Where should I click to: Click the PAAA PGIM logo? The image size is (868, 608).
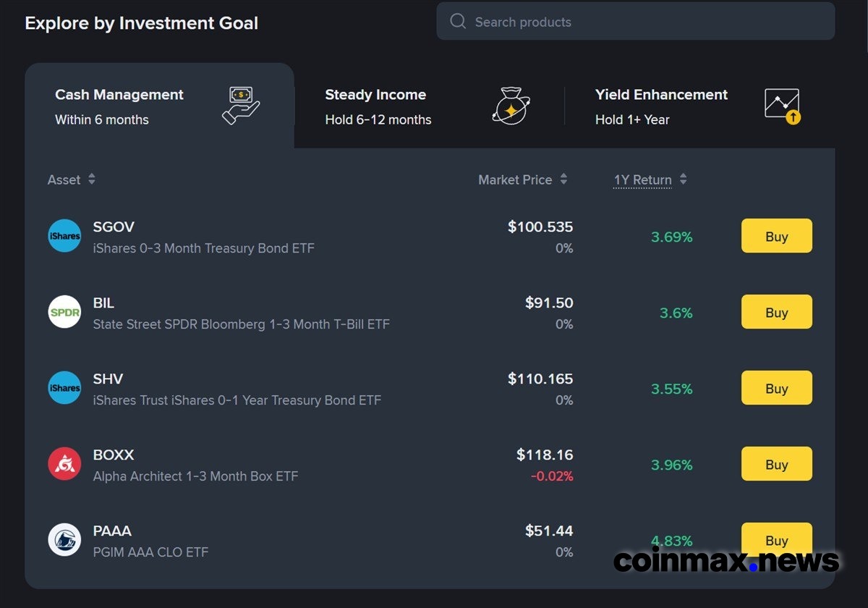[x=64, y=540]
